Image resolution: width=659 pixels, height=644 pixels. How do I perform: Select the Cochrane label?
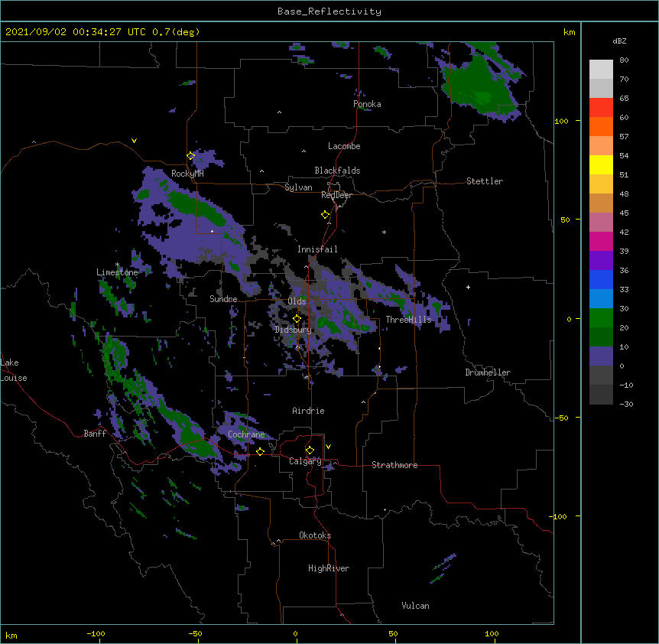click(x=246, y=434)
